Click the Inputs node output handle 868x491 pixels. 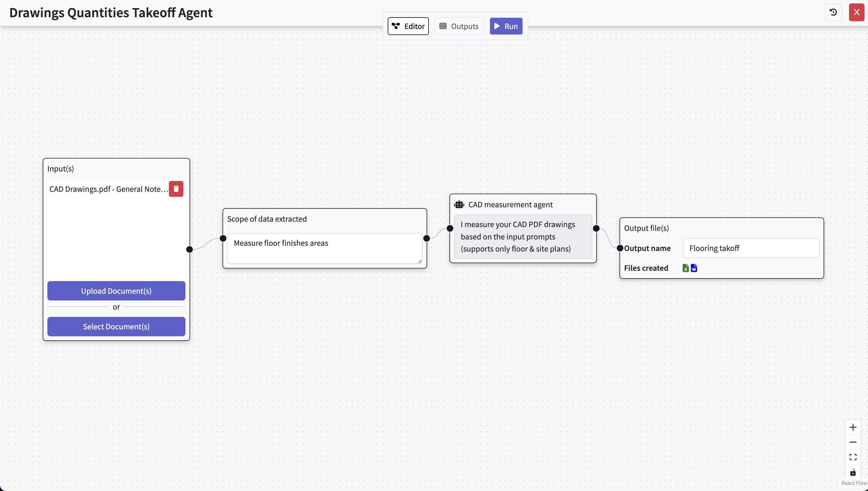click(190, 249)
